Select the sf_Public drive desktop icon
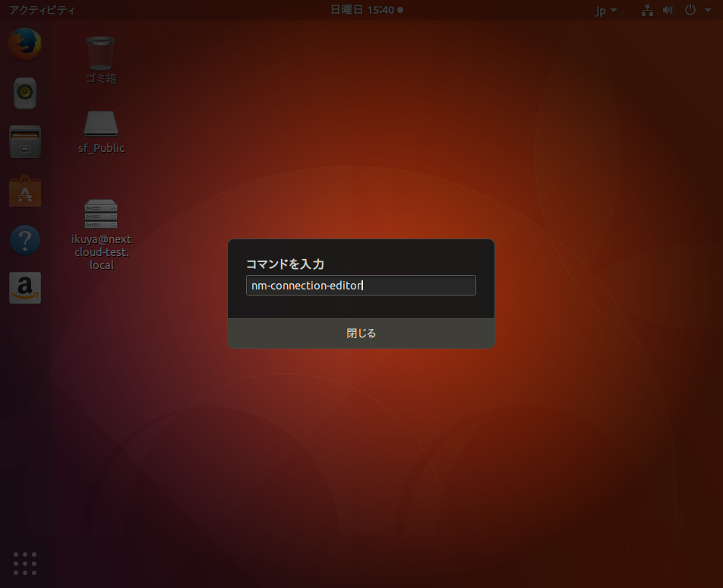The width and height of the screenshot is (723, 588). tap(101, 124)
